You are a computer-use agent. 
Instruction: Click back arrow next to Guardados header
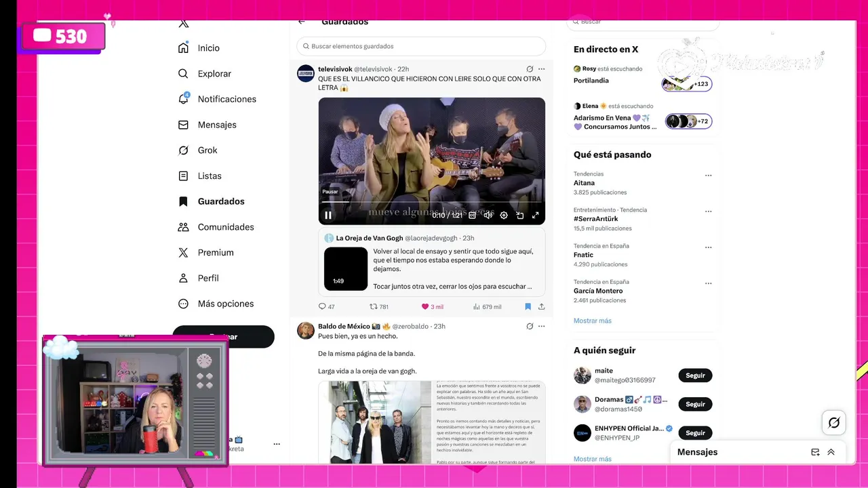[302, 22]
